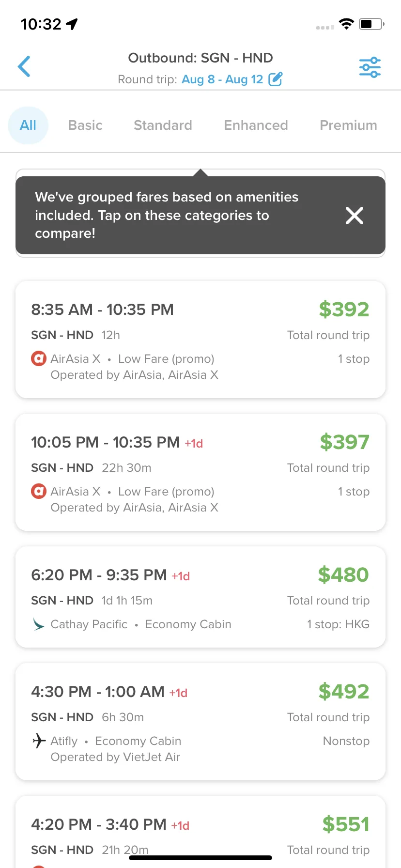Tap the AirAsia X logo on $397 flight

click(x=39, y=492)
